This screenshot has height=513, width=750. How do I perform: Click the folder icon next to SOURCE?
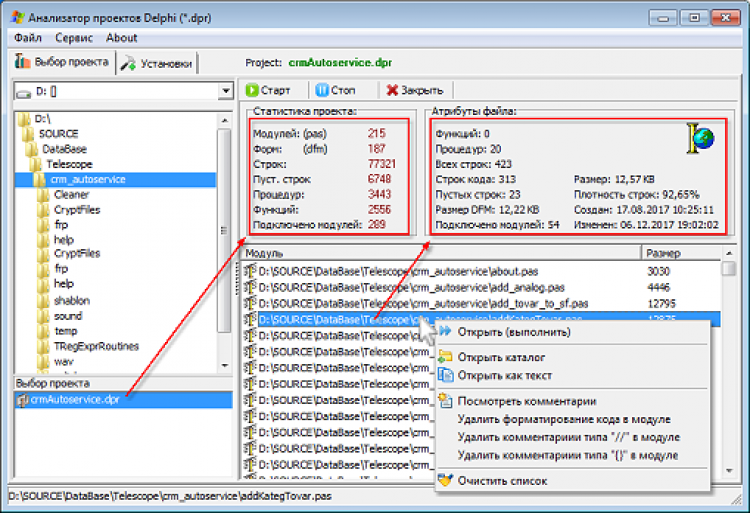(x=28, y=134)
